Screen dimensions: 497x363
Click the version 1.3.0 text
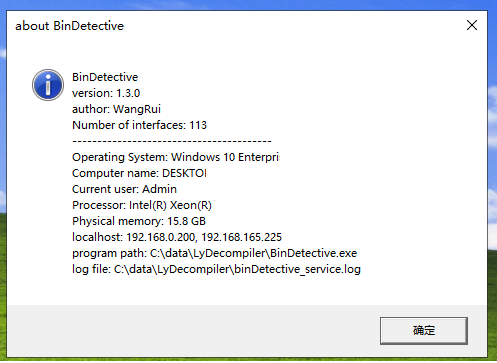point(106,93)
